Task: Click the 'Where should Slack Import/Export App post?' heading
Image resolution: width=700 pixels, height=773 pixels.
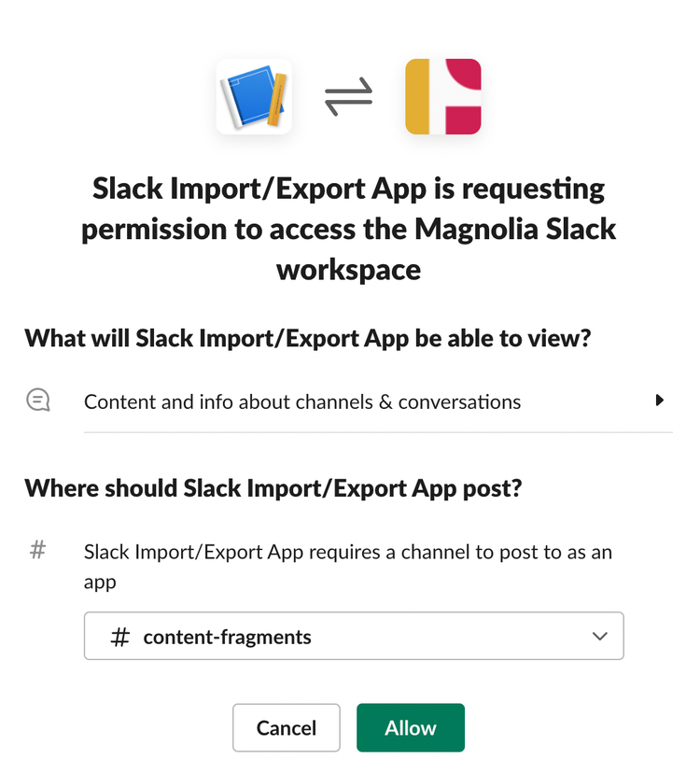Action: (x=273, y=488)
